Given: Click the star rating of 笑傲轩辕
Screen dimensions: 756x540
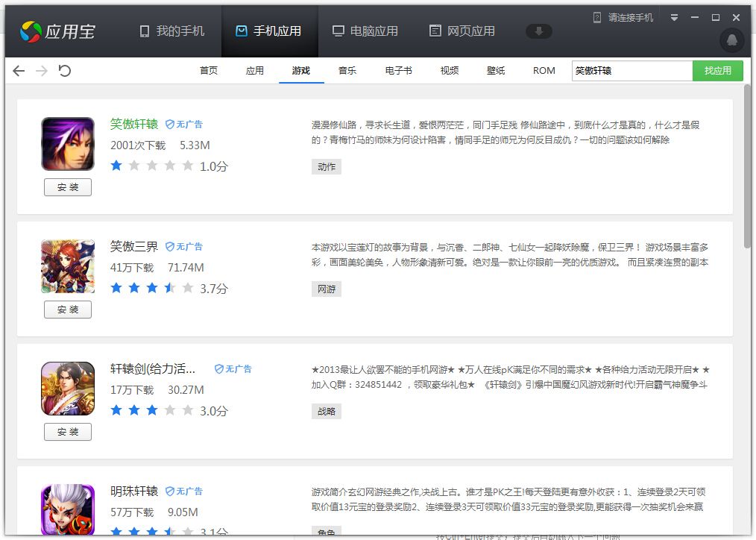Looking at the screenshot, I should tap(152, 166).
